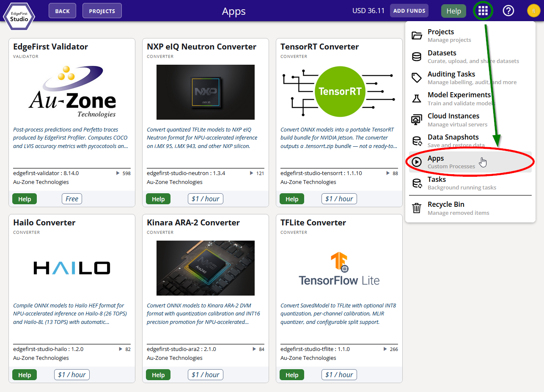This screenshot has width=544, height=392.
Task: Click the Projects folder icon in menu
Action: click(x=417, y=36)
